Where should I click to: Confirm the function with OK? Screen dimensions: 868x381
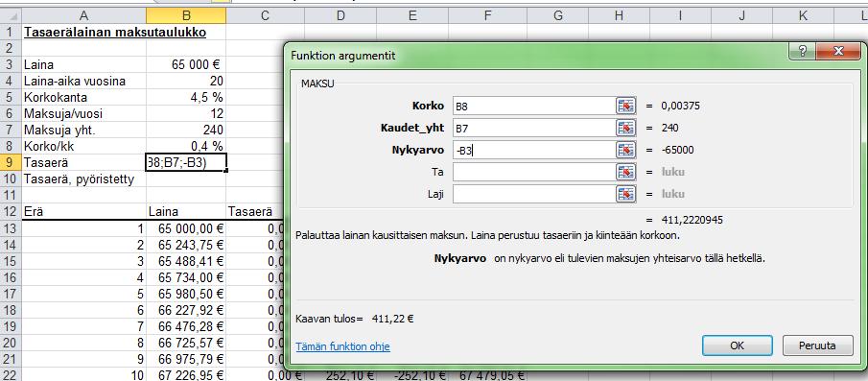(737, 345)
